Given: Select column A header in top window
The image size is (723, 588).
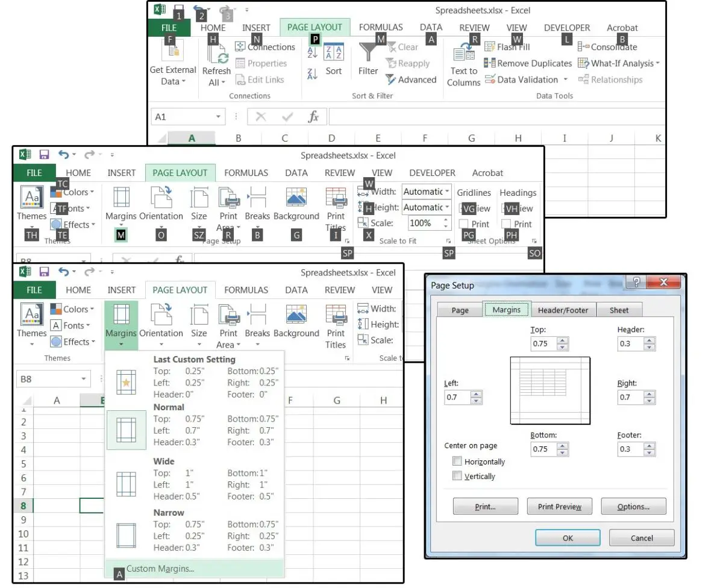Looking at the screenshot, I should [191, 139].
